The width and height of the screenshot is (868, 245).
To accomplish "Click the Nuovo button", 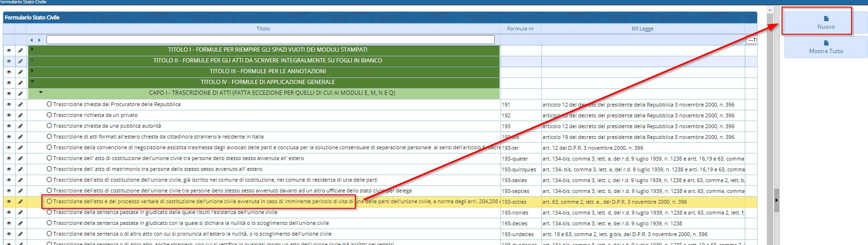I will 826,22.
